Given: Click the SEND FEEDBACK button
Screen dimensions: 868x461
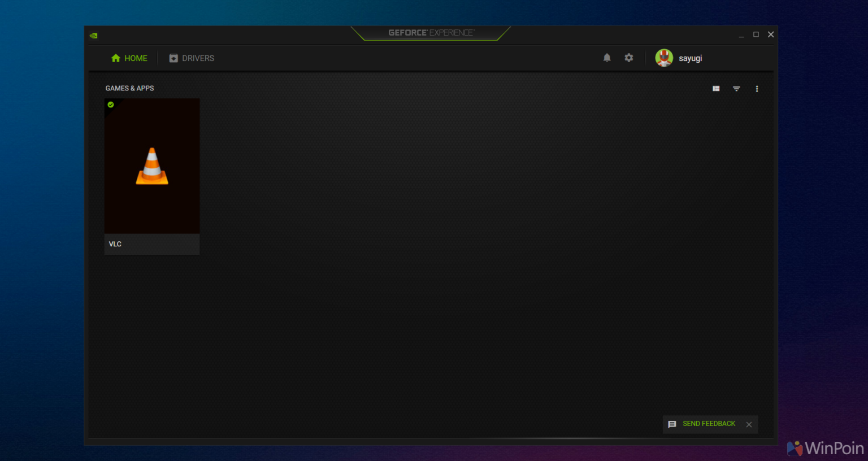Looking at the screenshot, I should pos(709,424).
